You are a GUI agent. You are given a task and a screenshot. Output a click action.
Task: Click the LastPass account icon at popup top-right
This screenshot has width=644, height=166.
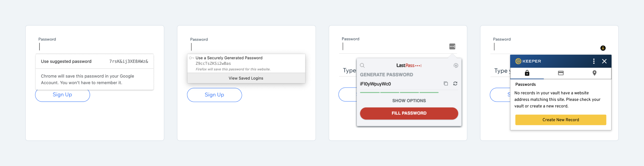click(456, 65)
